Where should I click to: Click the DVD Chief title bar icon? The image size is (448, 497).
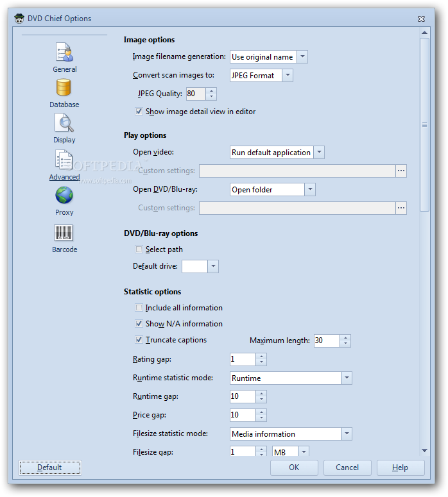point(19,19)
